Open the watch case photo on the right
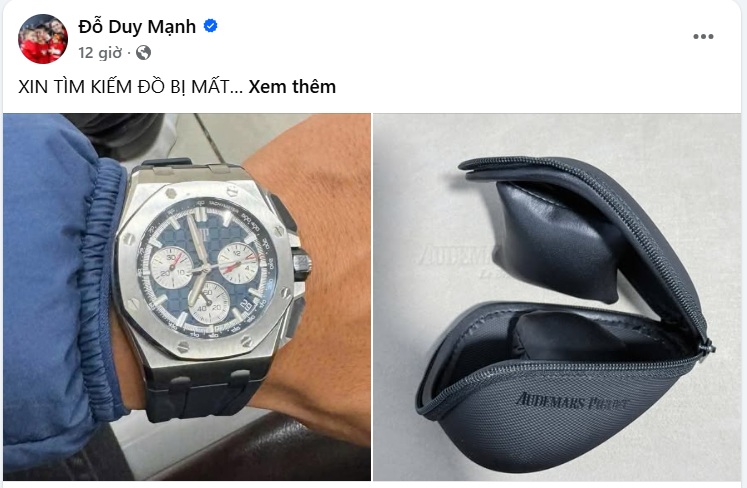Image resolution: width=747 pixels, height=488 pixels. [x=556, y=296]
